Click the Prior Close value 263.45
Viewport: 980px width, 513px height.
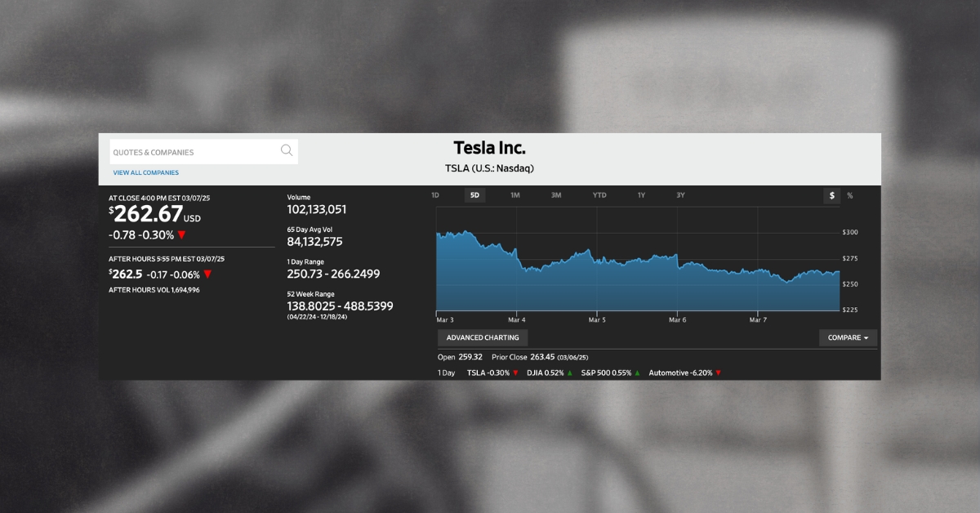tap(541, 357)
